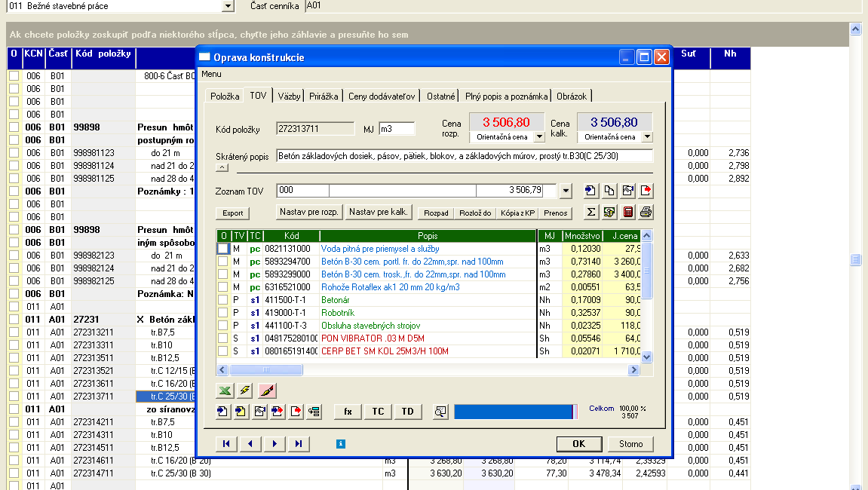
Task: Click the Celkom blue progress bar
Action: (x=515, y=412)
